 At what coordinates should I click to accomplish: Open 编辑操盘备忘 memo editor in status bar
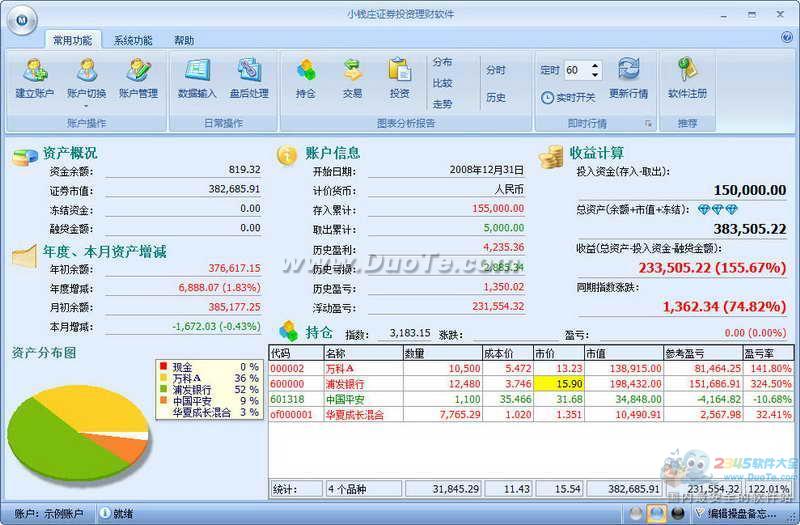(x=736, y=513)
